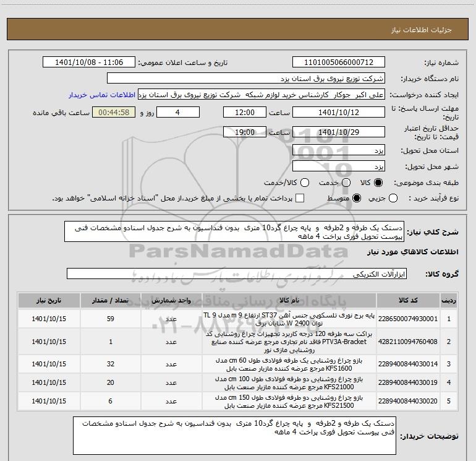Select the متوسط purchase type radio
This screenshot has height=461, width=476.
tap(357, 198)
